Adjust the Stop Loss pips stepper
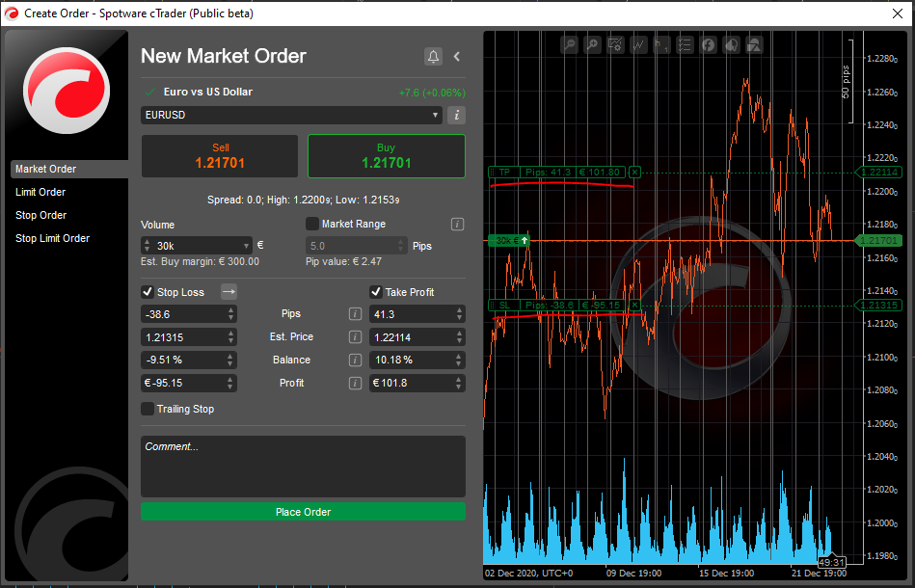 click(x=231, y=314)
